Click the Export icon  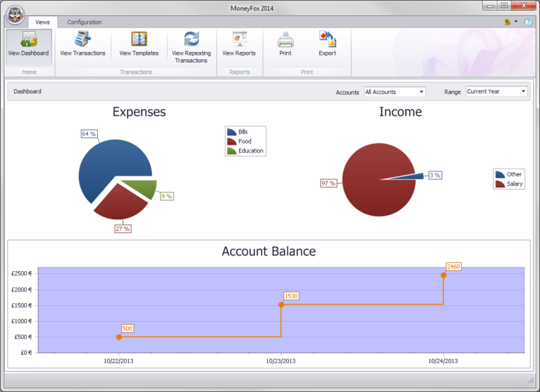coord(327,39)
